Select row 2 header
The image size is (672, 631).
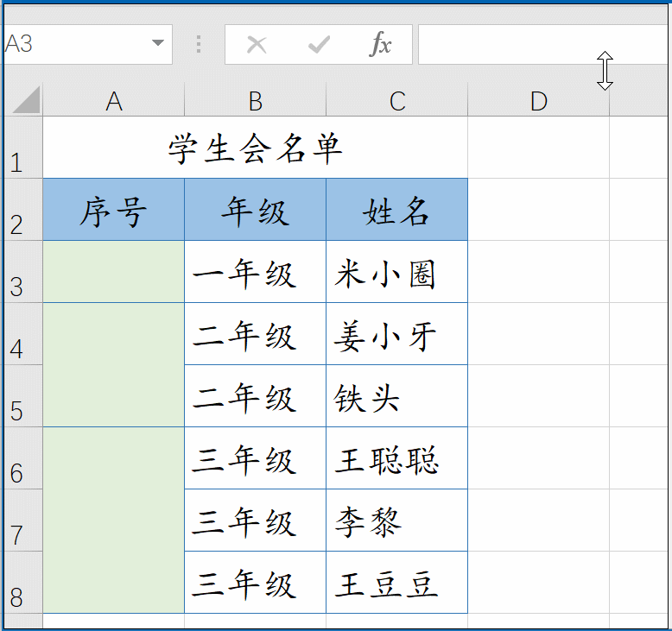click(x=22, y=210)
